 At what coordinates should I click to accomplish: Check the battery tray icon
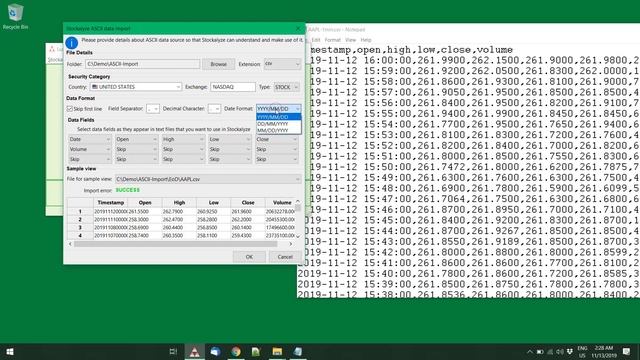[x=540, y=351]
